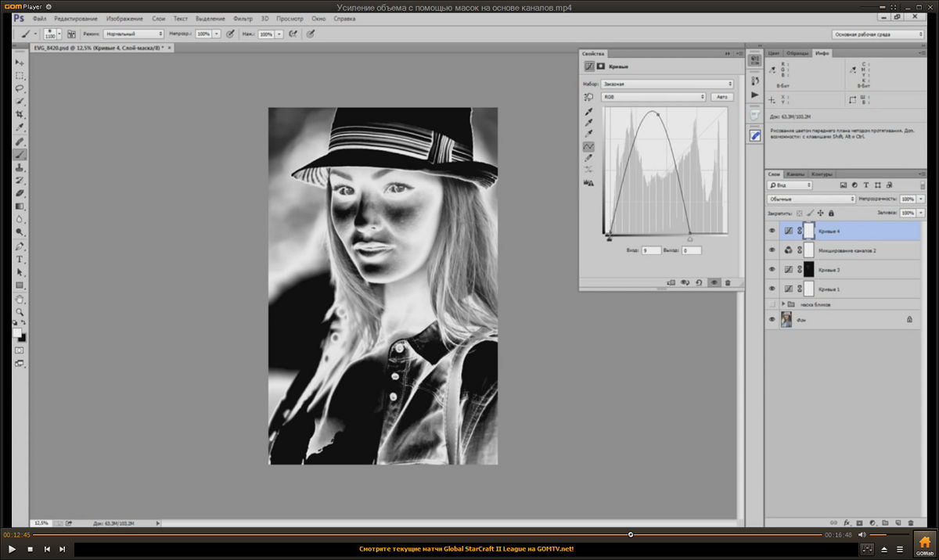
Task: Click the Авто button in Curves
Action: coord(721,97)
